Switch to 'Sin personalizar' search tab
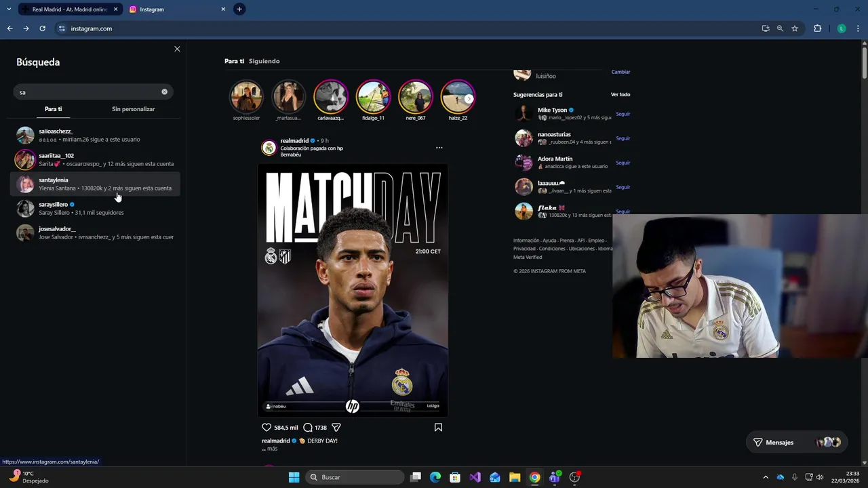 [x=133, y=109]
